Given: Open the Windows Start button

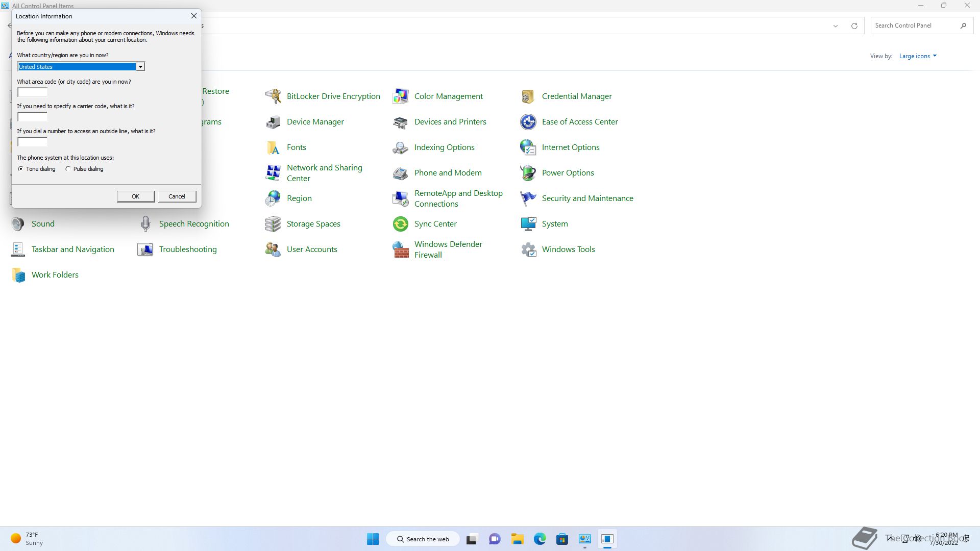Looking at the screenshot, I should coord(373,539).
